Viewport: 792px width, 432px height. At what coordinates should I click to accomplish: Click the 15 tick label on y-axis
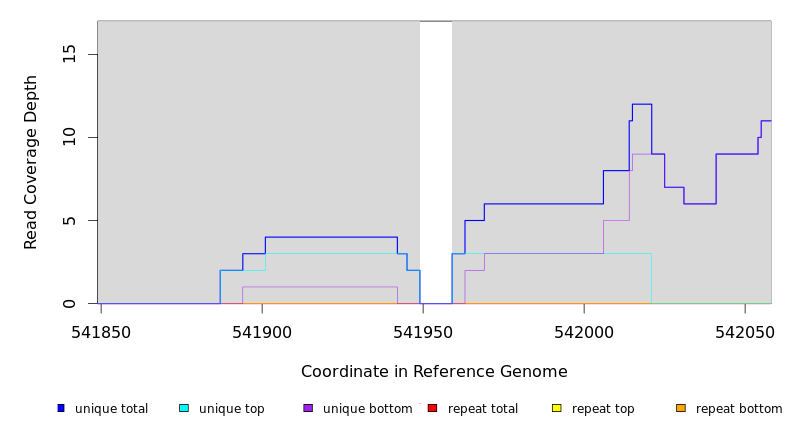click(x=70, y=54)
